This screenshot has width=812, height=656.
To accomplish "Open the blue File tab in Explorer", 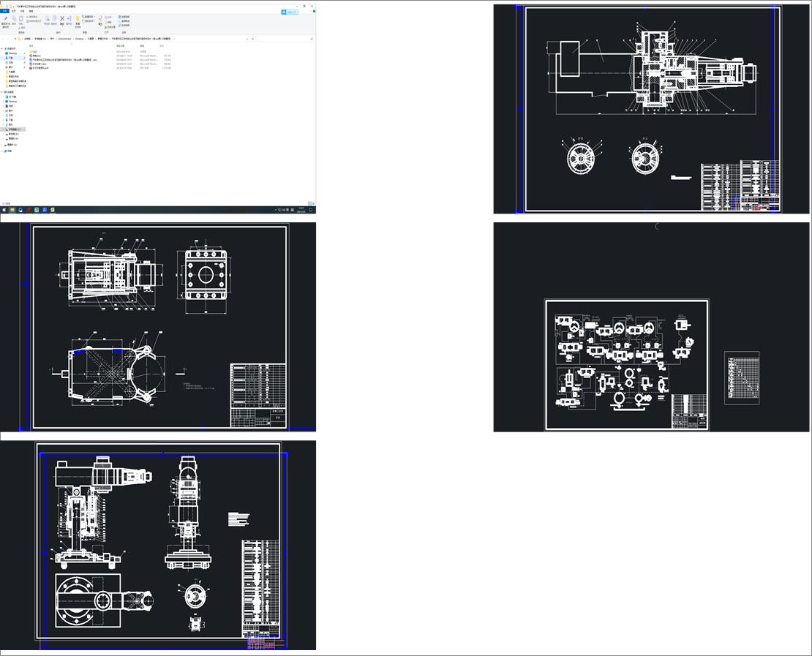I will click(4, 11).
